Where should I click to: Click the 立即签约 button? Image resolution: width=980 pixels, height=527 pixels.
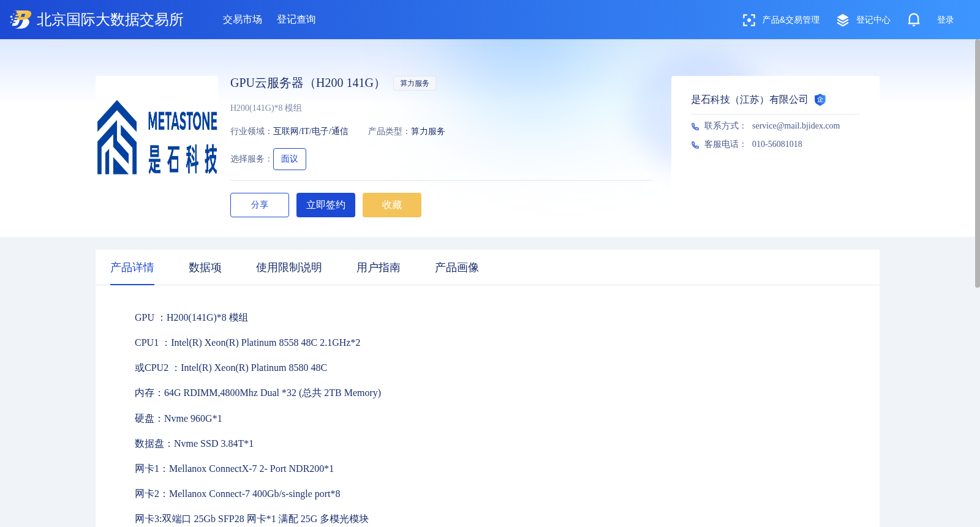[x=326, y=205]
